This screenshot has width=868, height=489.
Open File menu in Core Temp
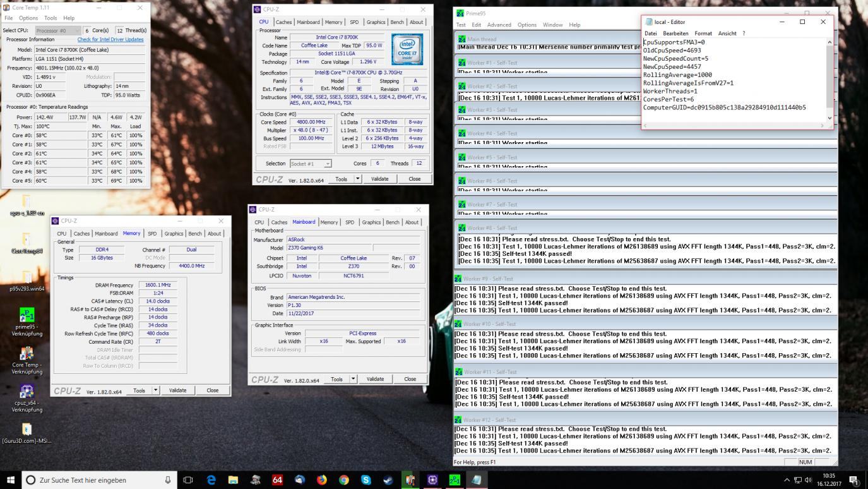9,18
